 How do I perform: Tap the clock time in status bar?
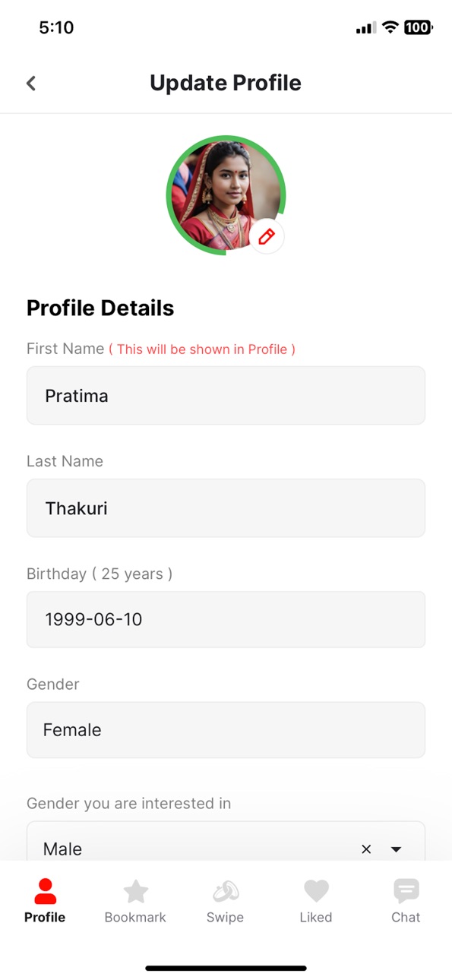pos(56,27)
